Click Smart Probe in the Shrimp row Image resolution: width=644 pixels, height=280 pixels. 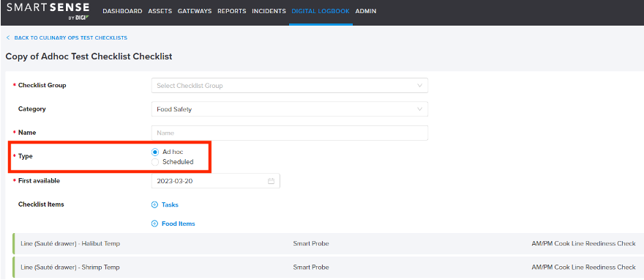pos(311,268)
